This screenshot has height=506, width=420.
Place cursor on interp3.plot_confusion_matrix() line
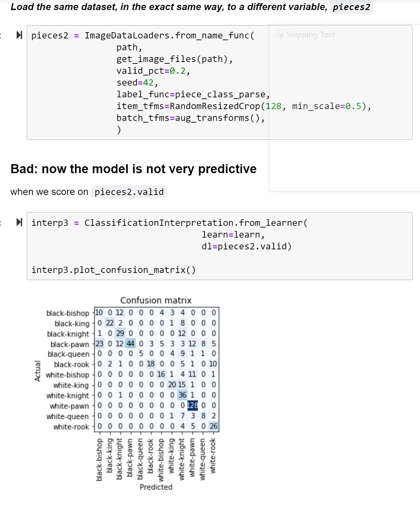113,270
